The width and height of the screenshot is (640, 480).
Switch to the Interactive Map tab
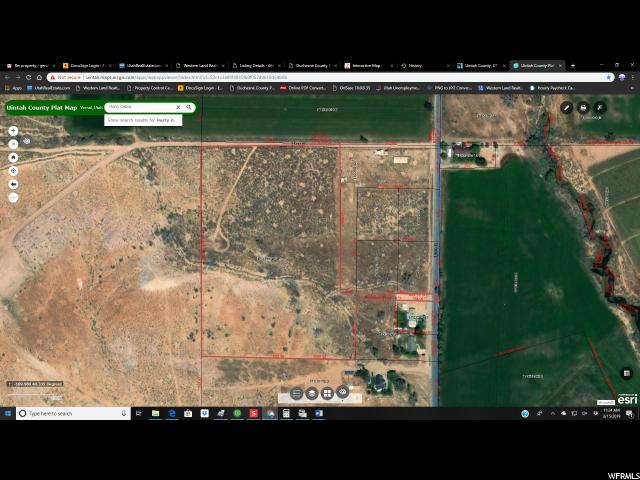click(x=368, y=65)
